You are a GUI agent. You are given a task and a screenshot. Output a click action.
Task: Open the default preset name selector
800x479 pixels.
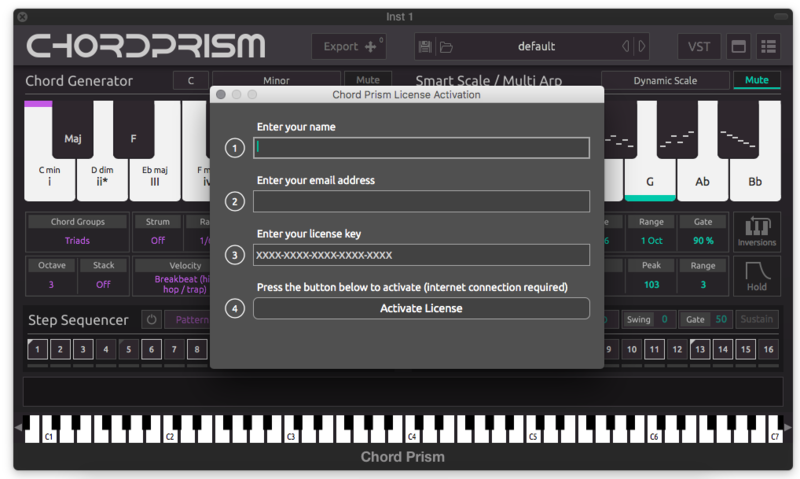tap(536, 46)
